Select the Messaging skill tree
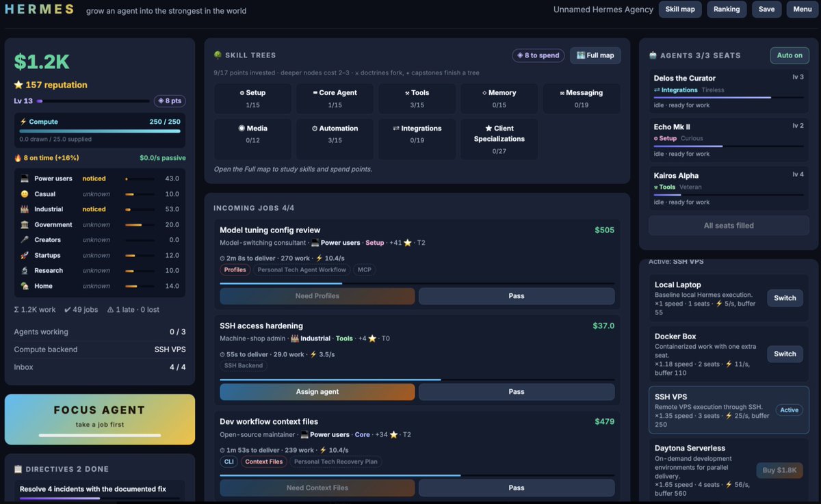Viewport: 821px width, 504px height. click(582, 98)
